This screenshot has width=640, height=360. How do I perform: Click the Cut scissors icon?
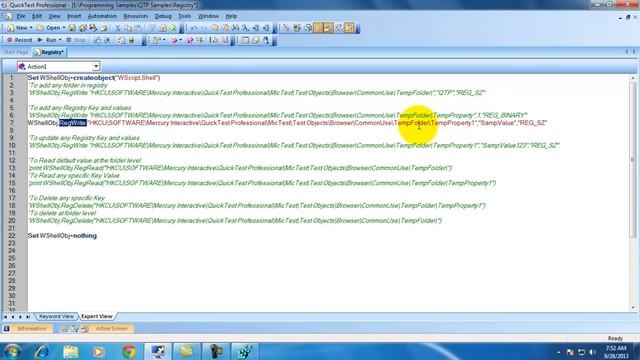coord(118,28)
